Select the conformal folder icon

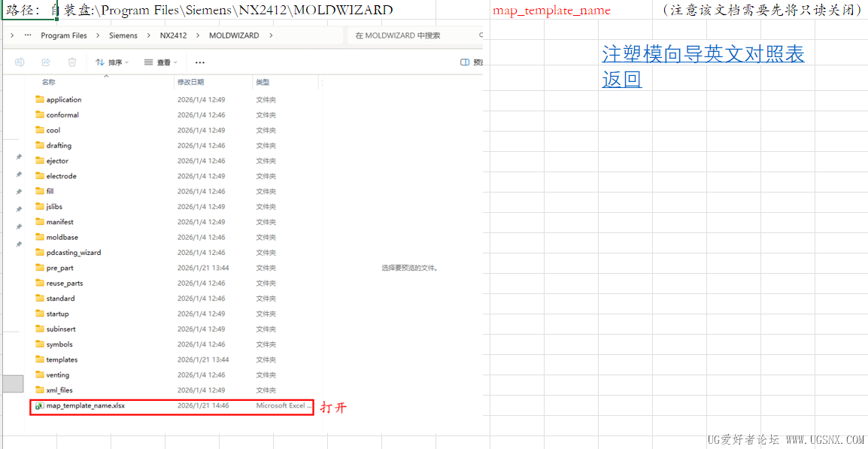(x=39, y=114)
